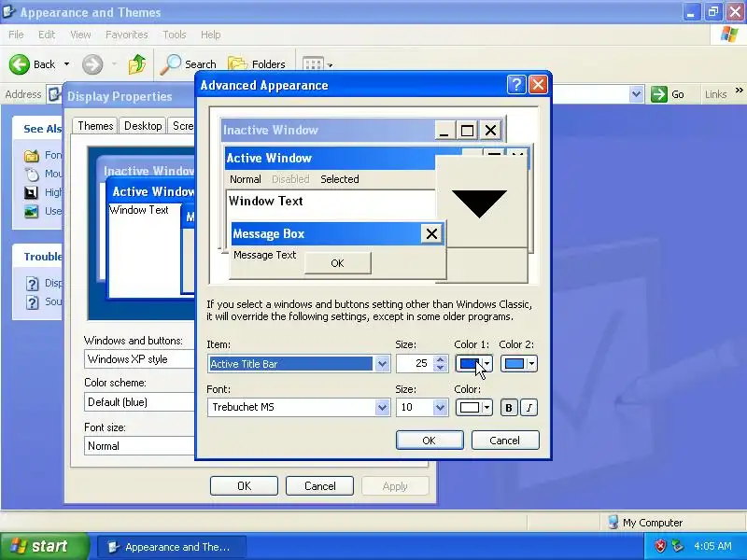Open the View menu
This screenshot has height=560, width=747.
click(x=80, y=35)
